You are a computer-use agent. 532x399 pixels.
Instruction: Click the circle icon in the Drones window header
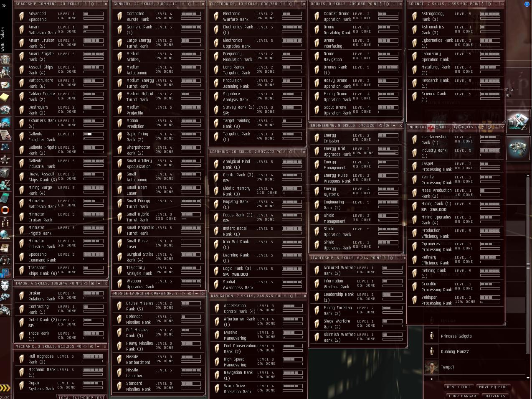(x=387, y=4)
